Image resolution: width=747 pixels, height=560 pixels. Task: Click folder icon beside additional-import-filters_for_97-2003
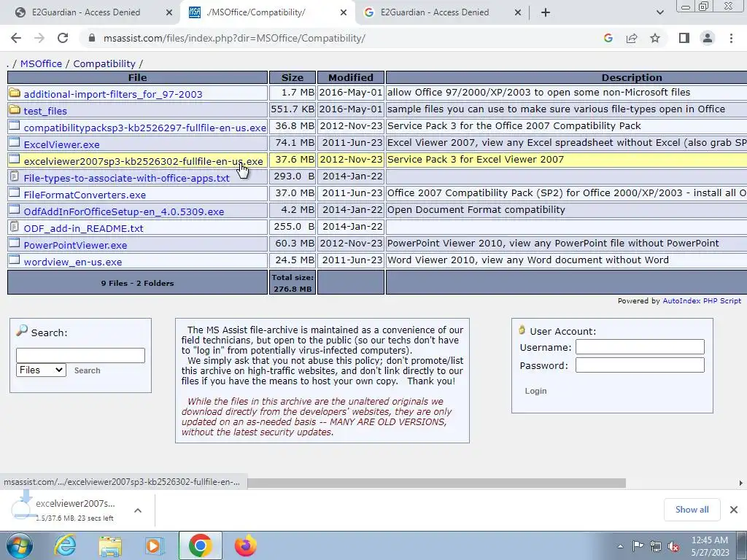pos(15,93)
